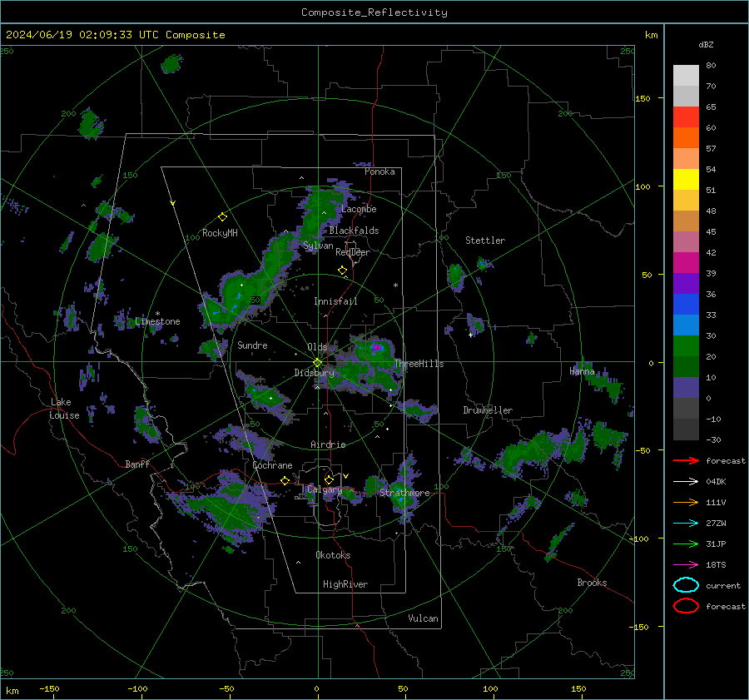The height and width of the screenshot is (700, 749).
Task: Select the Vulcan label
Action: 423,618
